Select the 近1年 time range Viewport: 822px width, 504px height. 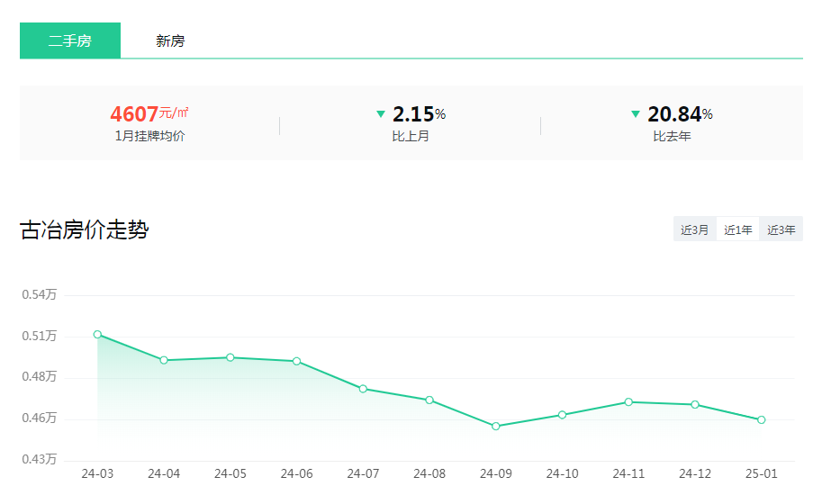pyautogui.click(x=738, y=229)
